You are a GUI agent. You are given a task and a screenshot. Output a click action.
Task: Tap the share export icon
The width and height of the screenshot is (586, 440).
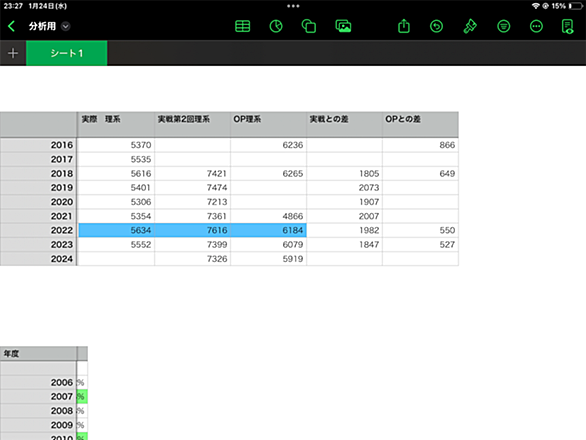pos(404,26)
